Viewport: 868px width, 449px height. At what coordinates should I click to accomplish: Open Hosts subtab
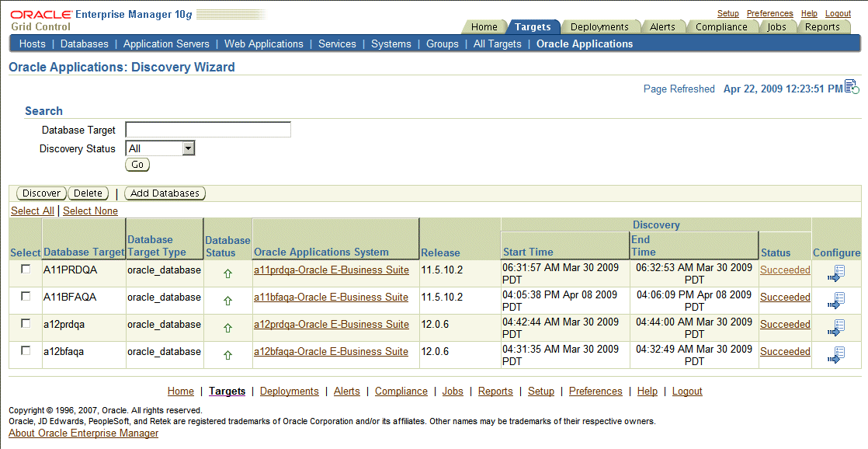[x=32, y=44]
